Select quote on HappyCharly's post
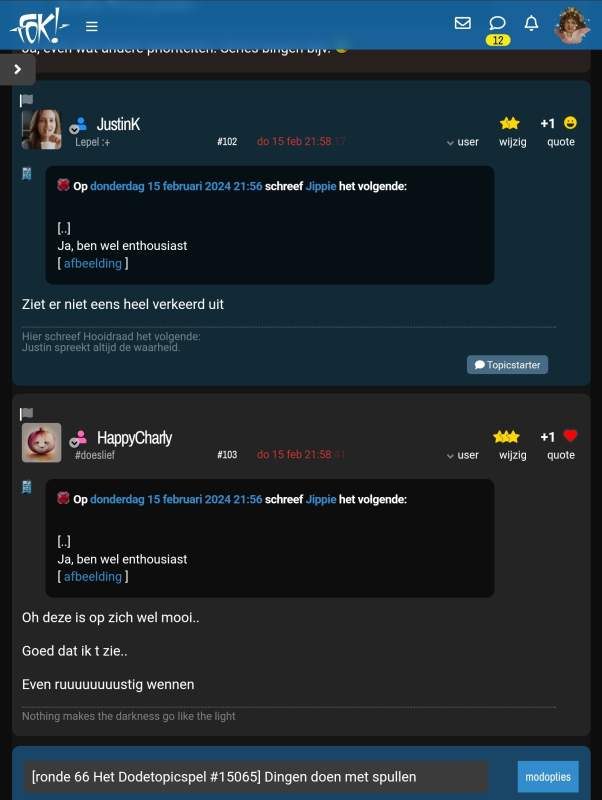 [x=561, y=455]
